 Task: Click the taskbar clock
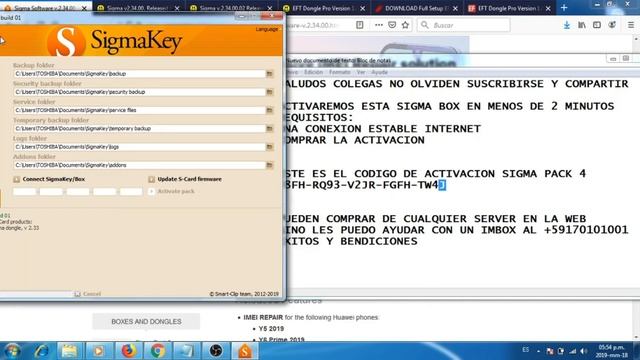coord(611,351)
